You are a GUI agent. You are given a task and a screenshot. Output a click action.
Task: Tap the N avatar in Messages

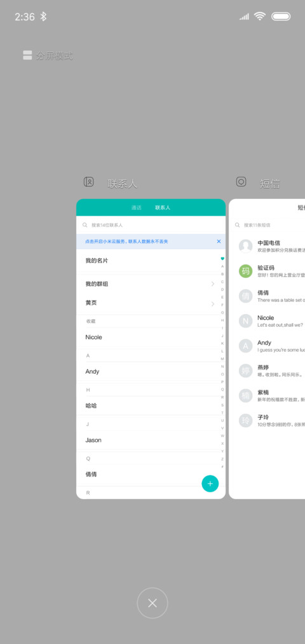click(245, 321)
